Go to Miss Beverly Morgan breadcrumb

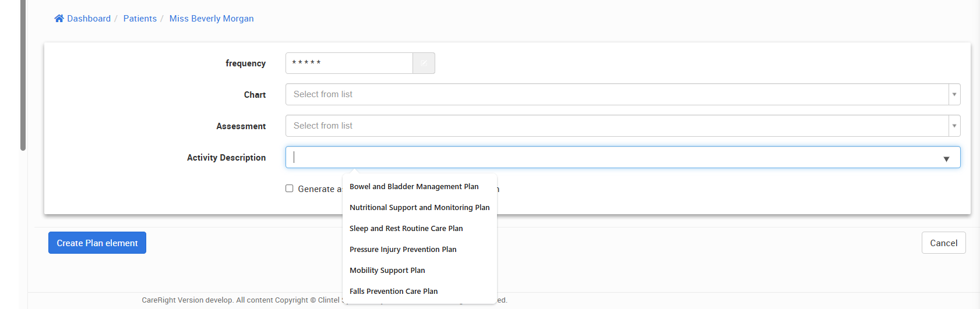pos(211,19)
